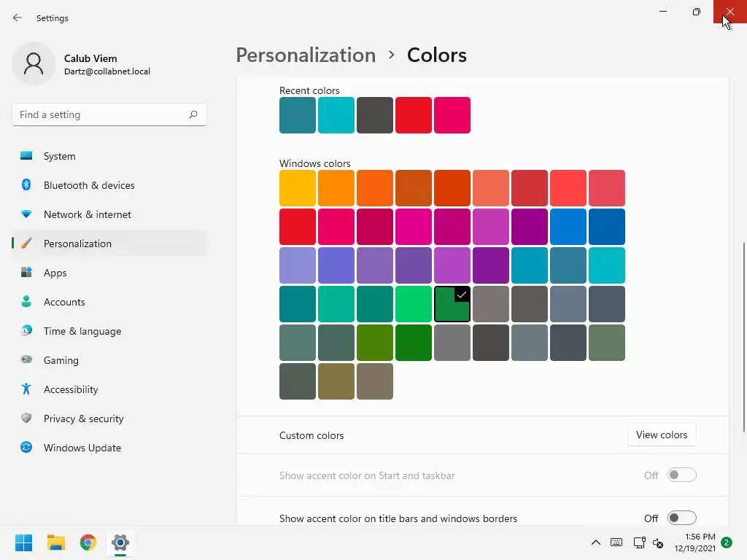Image resolution: width=747 pixels, height=560 pixels.
Task: Click the Find a setting search box
Action: 109,114
